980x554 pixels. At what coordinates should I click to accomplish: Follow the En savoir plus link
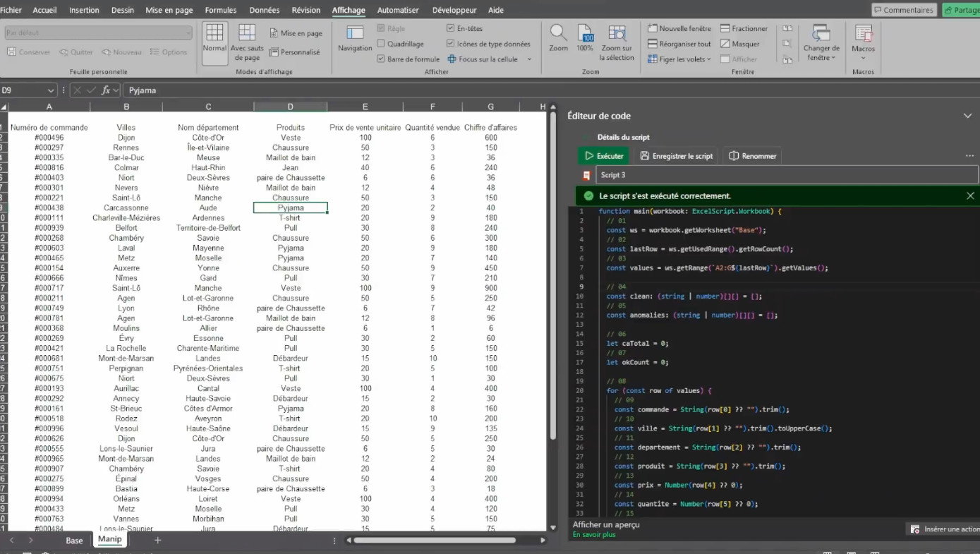pos(594,535)
